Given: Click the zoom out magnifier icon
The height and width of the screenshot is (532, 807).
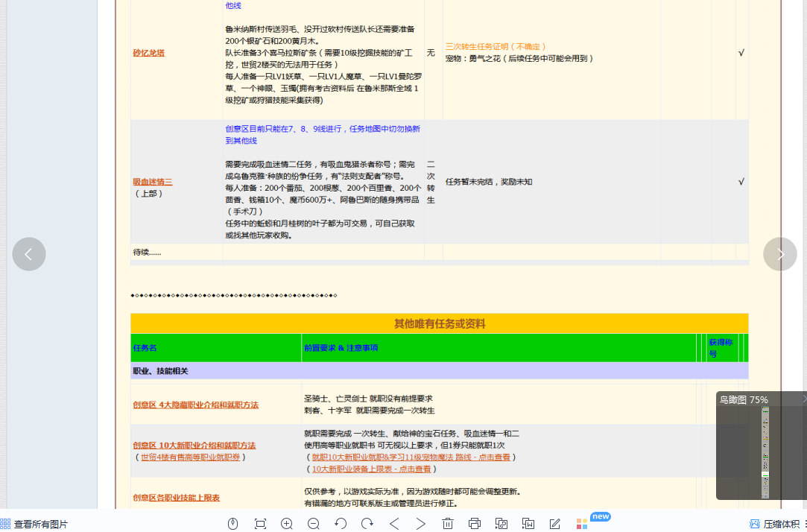Looking at the screenshot, I should pyautogui.click(x=314, y=524).
